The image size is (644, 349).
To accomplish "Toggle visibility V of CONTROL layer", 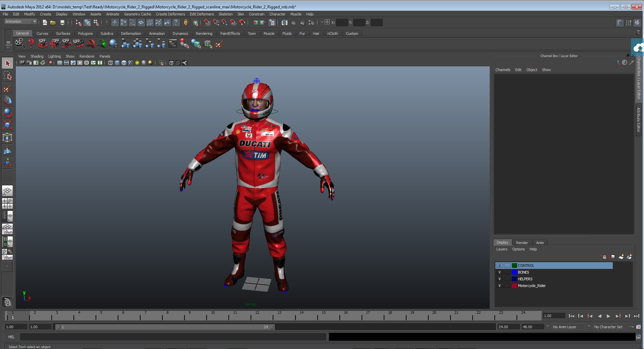I will pos(499,266).
